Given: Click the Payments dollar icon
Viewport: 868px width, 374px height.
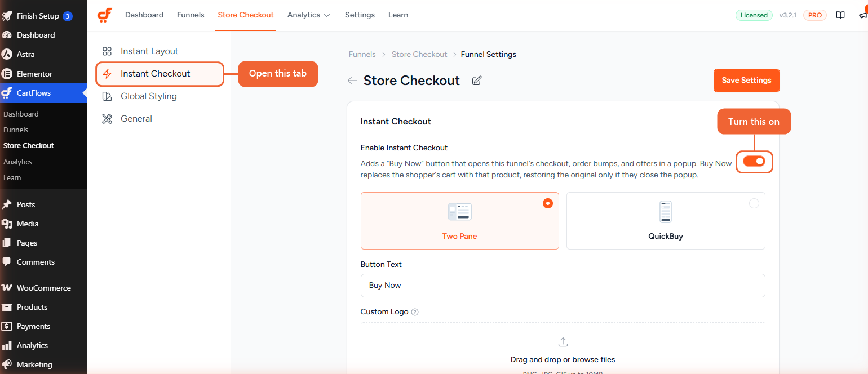Looking at the screenshot, I should click(7, 326).
